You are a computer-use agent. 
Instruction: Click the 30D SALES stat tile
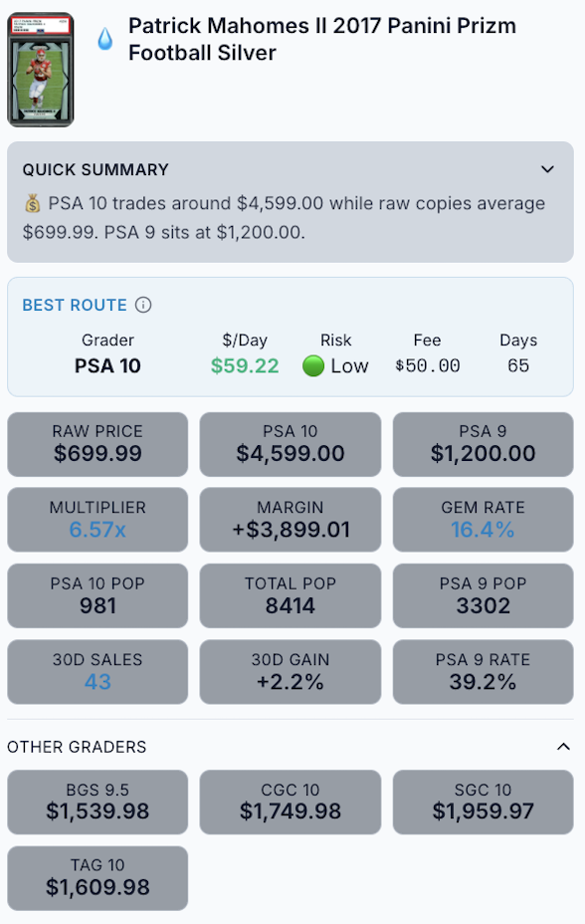pos(97,671)
